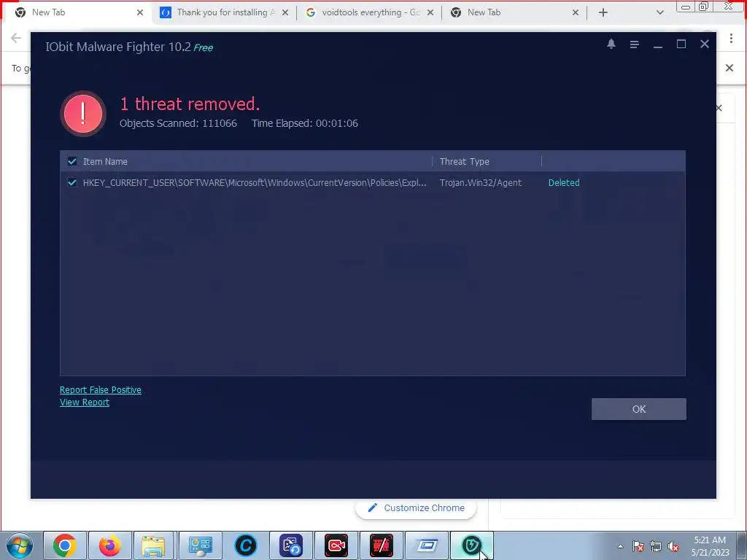Close the IObit Malware Fighter window
747x560 pixels.
tap(705, 44)
